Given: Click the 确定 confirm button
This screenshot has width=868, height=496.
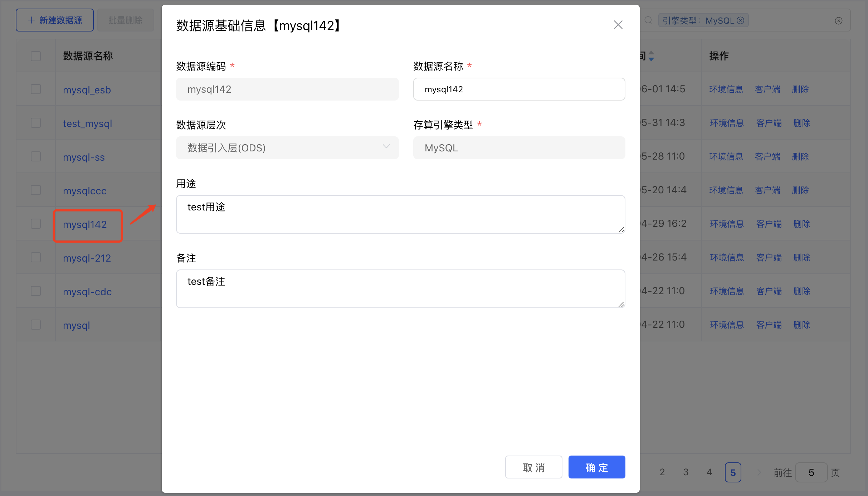Looking at the screenshot, I should pyautogui.click(x=596, y=467).
